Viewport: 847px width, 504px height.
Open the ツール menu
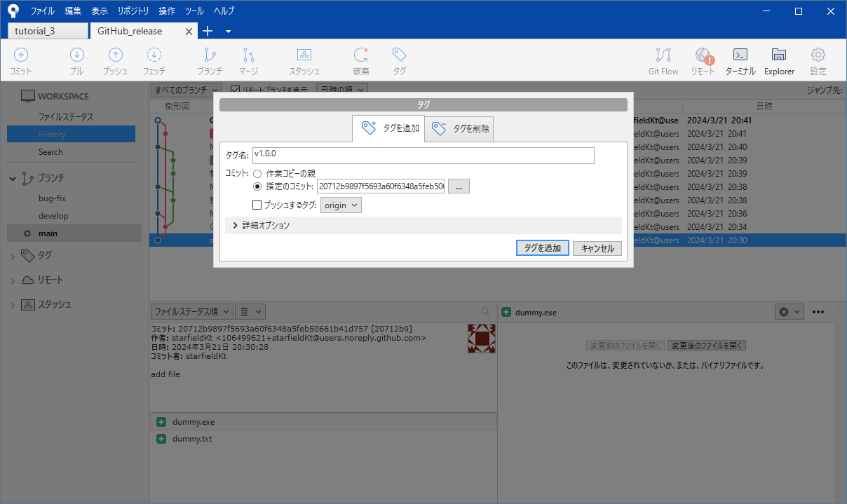(194, 11)
